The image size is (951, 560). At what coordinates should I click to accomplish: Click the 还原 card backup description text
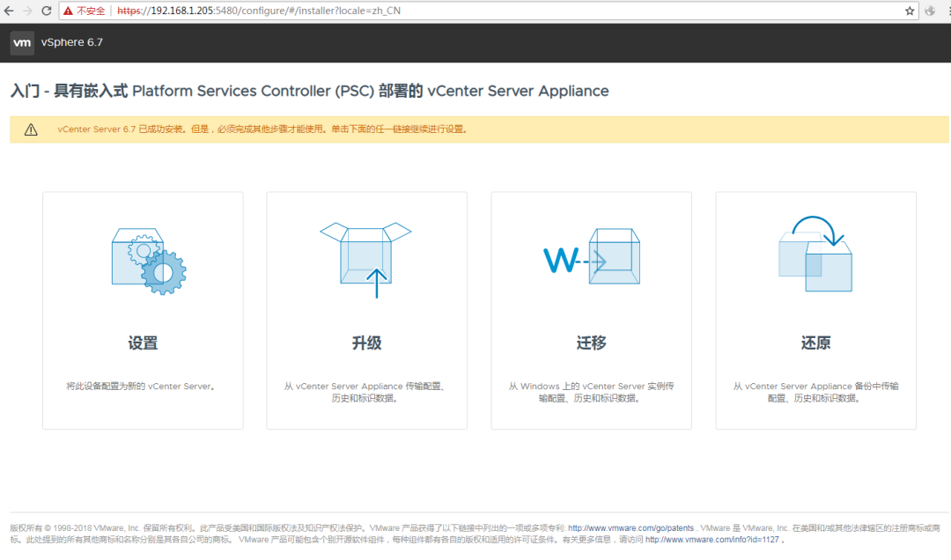click(815, 392)
